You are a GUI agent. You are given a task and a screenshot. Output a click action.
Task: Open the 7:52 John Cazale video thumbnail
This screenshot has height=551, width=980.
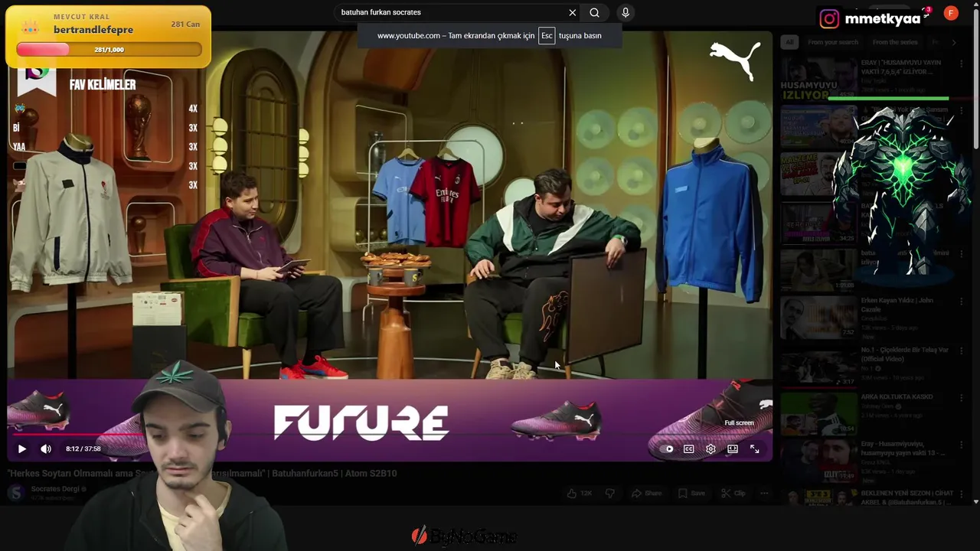coord(818,317)
